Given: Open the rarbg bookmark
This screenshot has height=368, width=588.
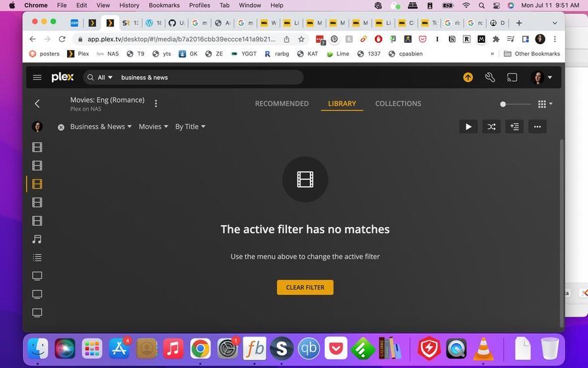Looking at the screenshot, I should [277, 54].
